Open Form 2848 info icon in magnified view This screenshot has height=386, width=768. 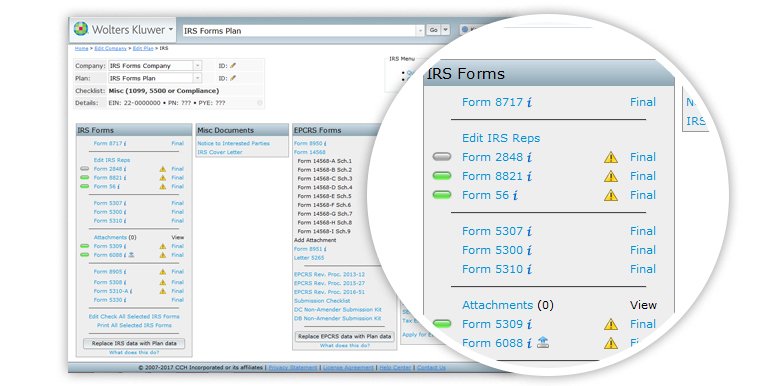coord(529,157)
